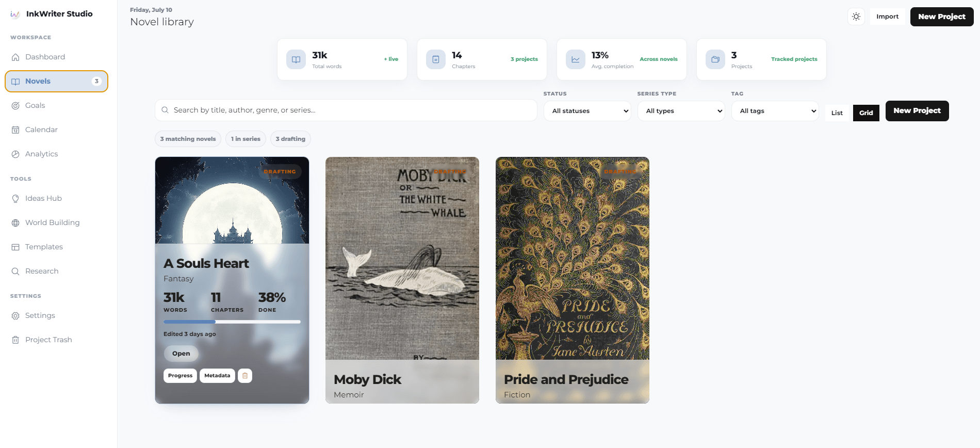Click the A Souls Heart progress bar

click(x=232, y=322)
